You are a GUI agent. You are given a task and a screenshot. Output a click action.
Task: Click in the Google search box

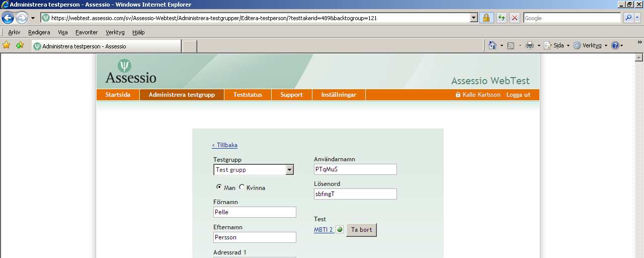click(x=572, y=18)
